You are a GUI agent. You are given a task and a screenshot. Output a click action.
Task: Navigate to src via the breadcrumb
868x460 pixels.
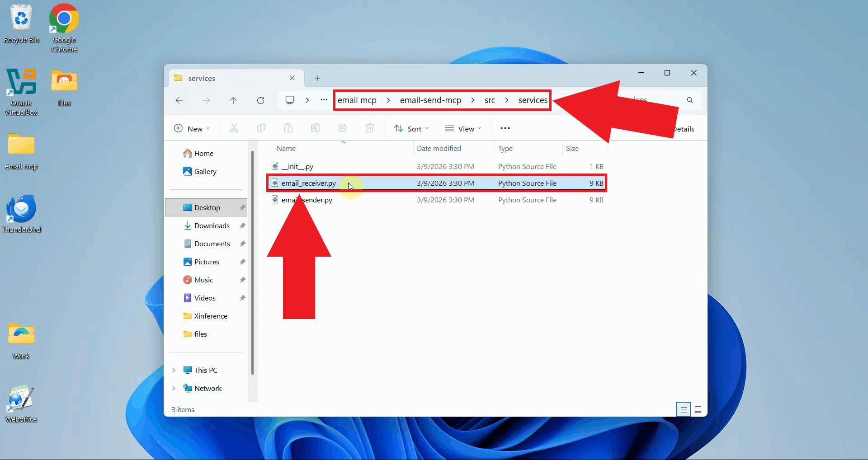(x=489, y=100)
